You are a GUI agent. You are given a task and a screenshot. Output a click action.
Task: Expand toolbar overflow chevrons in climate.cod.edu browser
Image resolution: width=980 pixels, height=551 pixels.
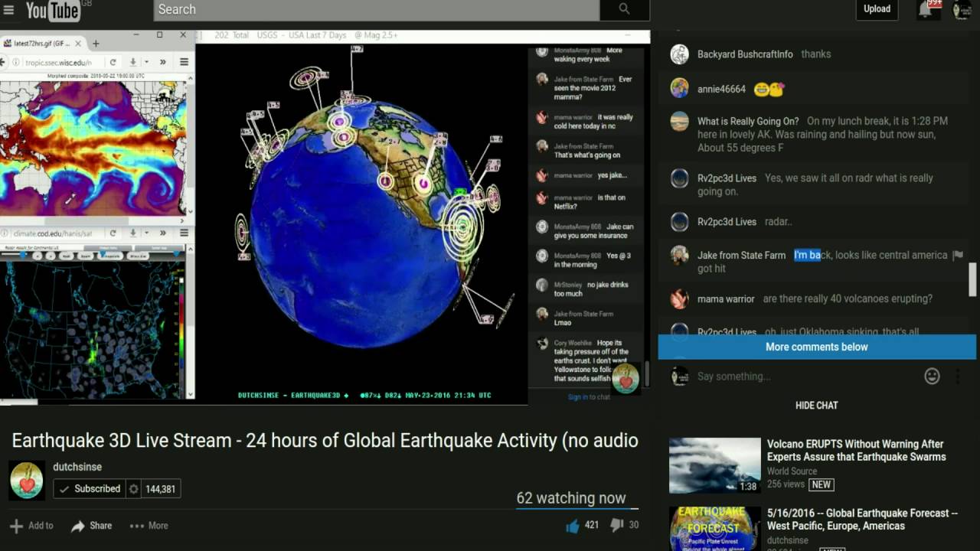(x=163, y=233)
